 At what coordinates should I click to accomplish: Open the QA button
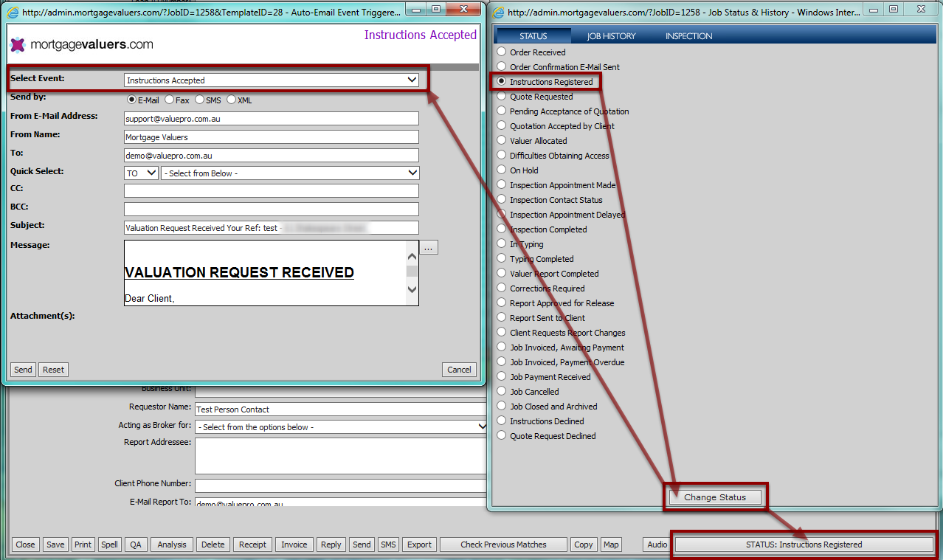click(136, 545)
